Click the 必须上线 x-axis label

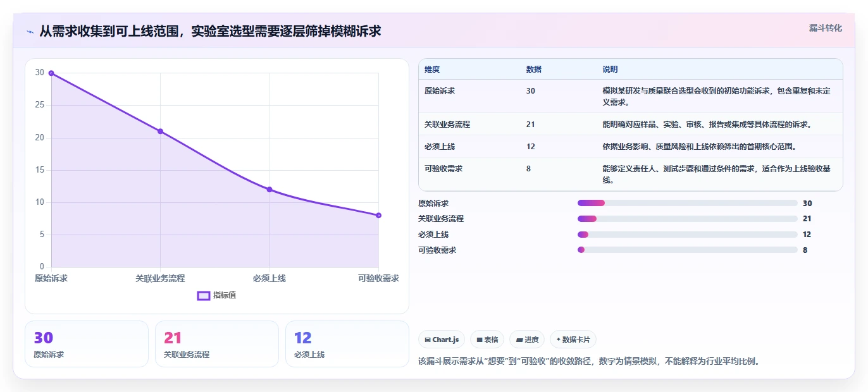[x=270, y=278]
